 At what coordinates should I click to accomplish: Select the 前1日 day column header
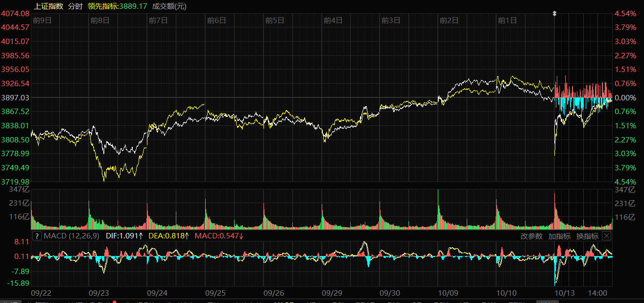[x=507, y=20]
